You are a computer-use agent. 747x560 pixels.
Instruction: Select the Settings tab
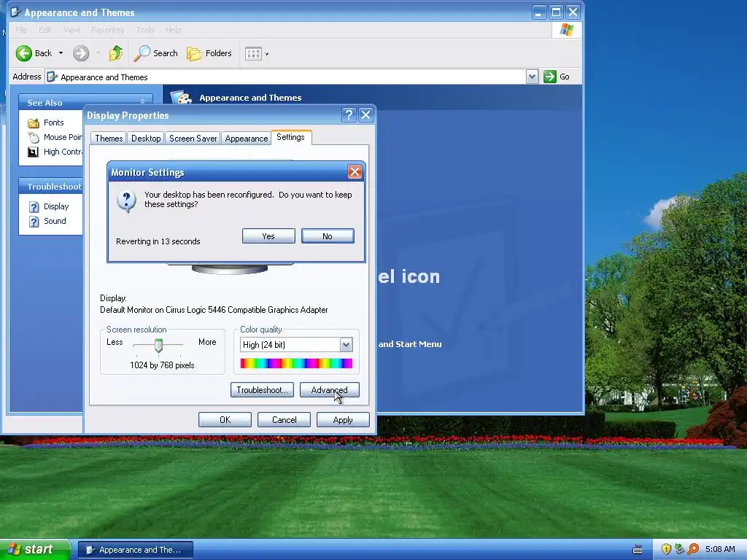(290, 137)
